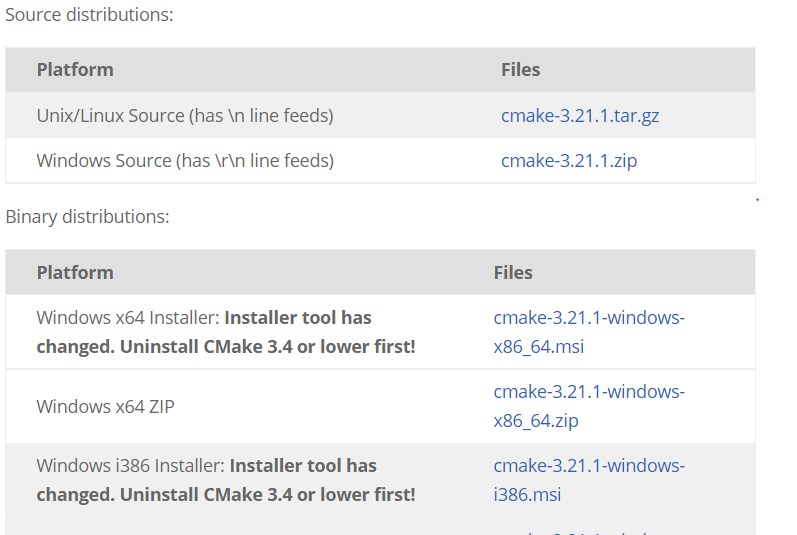Download the cmake-3.21.1.tar.gz source archive
The height and width of the screenshot is (535, 797).
tap(580, 116)
